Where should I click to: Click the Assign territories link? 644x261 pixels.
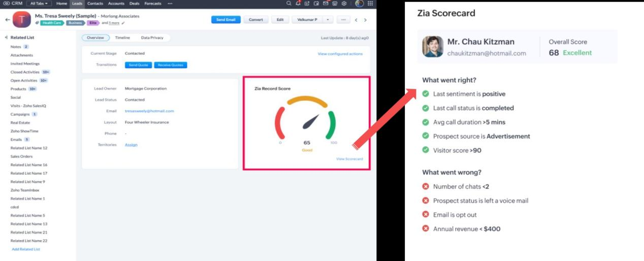[131, 145]
